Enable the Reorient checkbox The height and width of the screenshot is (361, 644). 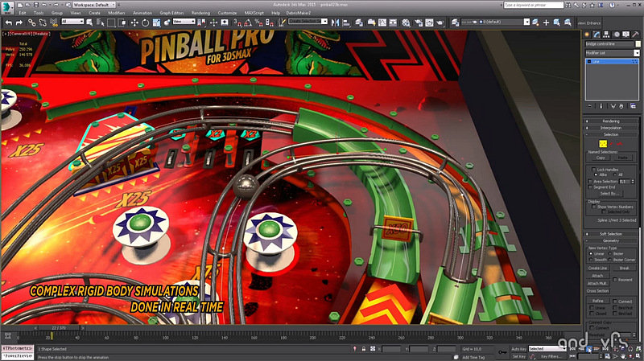click(615, 280)
